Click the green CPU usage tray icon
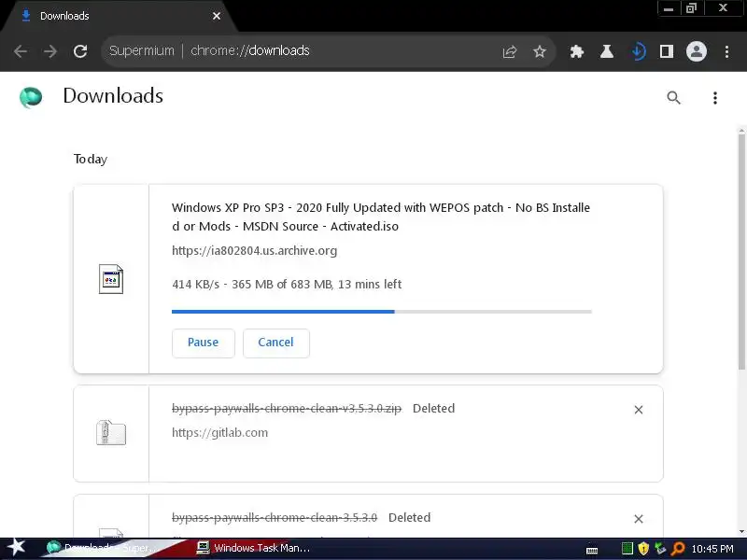Image resolution: width=747 pixels, height=560 pixels. 627,549
